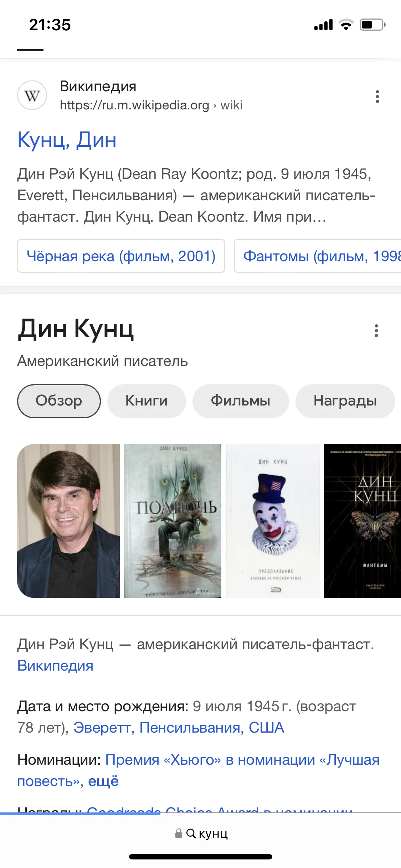Viewport: 401px width, 868px height.
Task: Open Чёрная река (фильм, 2001) chip
Action: (x=121, y=256)
